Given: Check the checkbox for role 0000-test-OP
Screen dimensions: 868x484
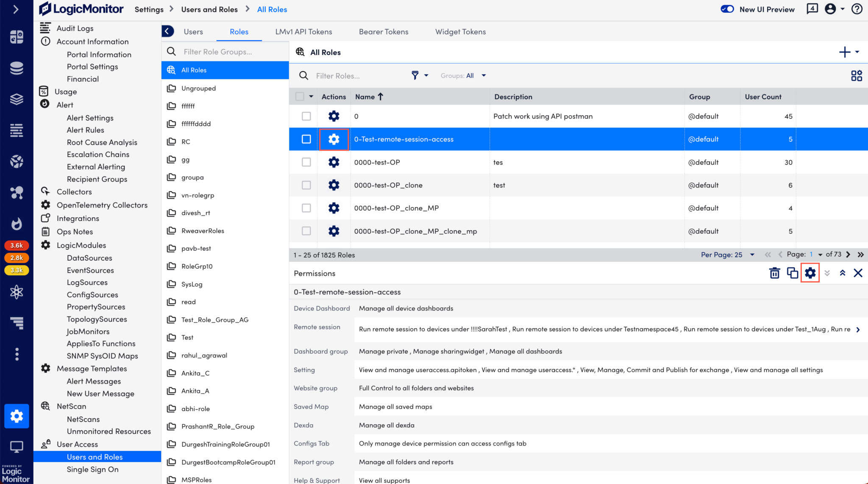Looking at the screenshot, I should tap(306, 162).
